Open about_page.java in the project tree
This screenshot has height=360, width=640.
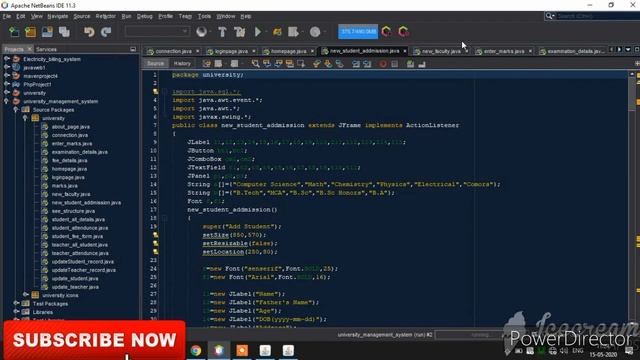coord(71,127)
